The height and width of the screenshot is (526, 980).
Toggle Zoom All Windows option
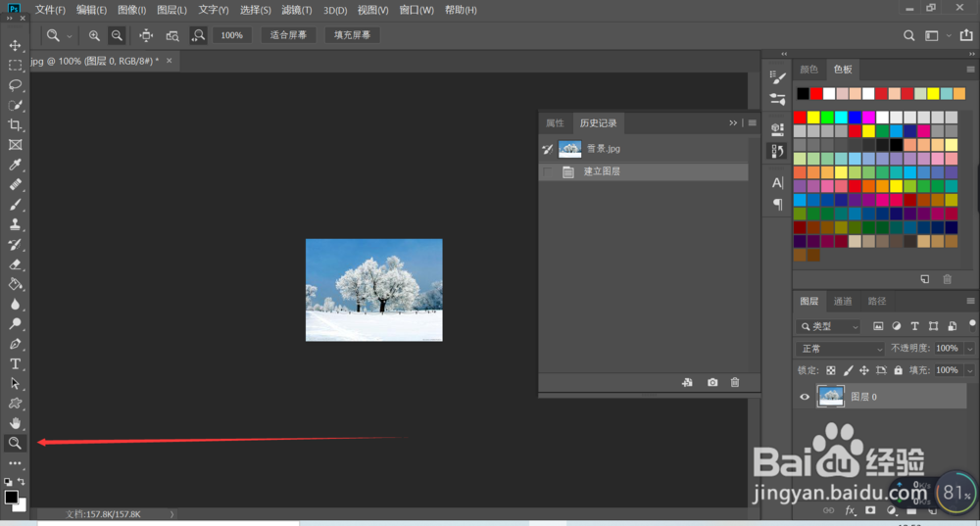point(172,35)
